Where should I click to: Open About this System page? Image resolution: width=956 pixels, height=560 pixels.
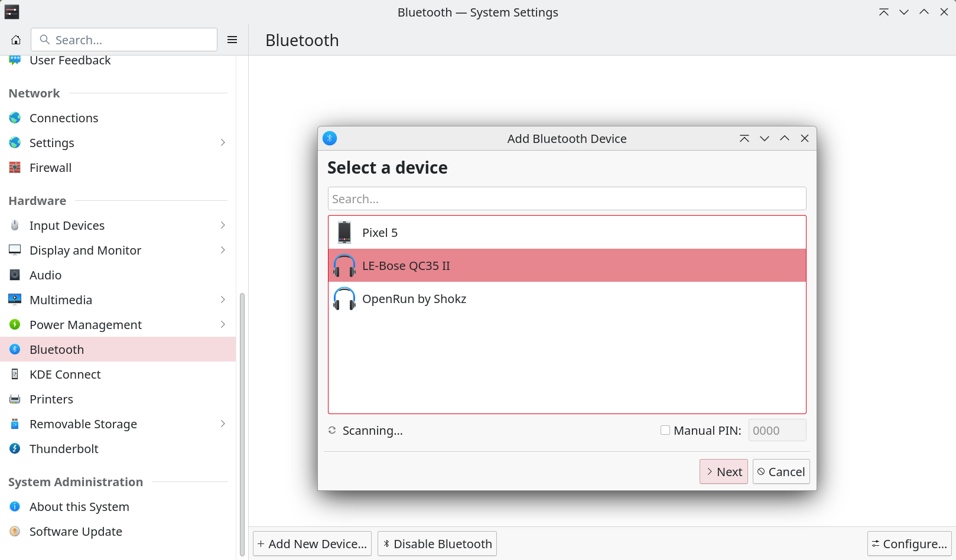pos(118,506)
